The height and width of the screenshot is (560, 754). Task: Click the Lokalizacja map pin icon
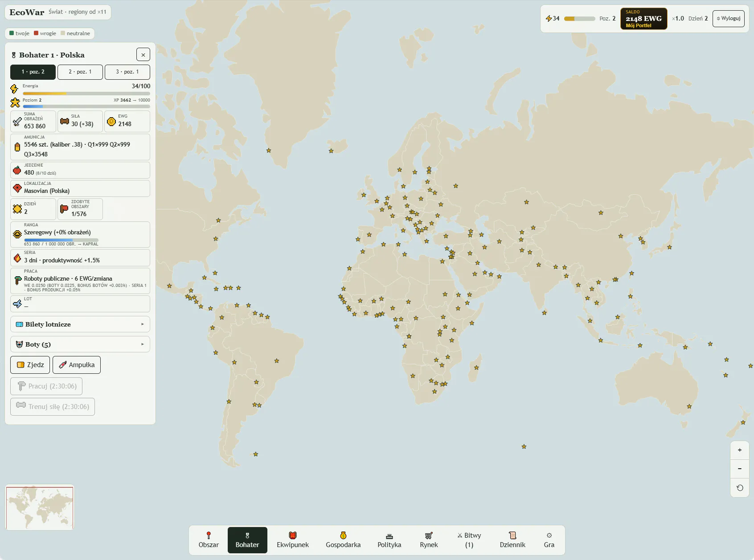point(17,188)
